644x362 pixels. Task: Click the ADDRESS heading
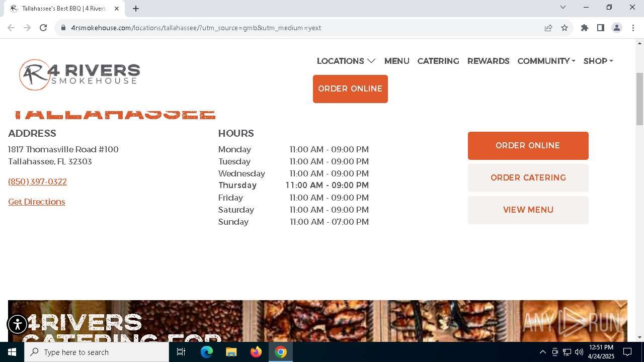point(32,133)
